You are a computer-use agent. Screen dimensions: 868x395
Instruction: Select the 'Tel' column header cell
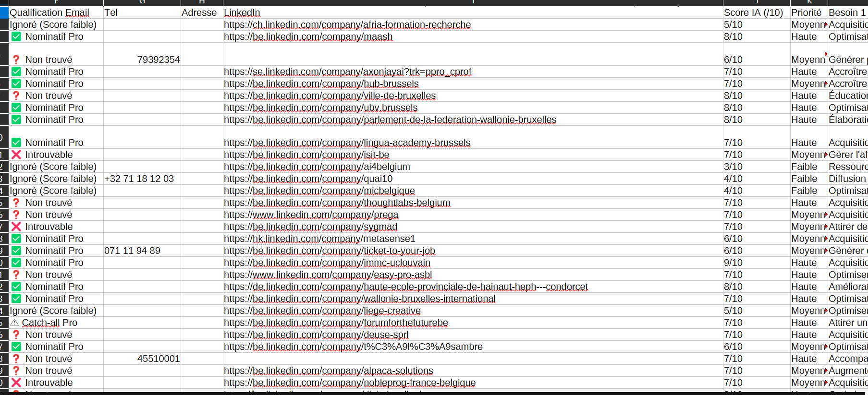point(142,12)
